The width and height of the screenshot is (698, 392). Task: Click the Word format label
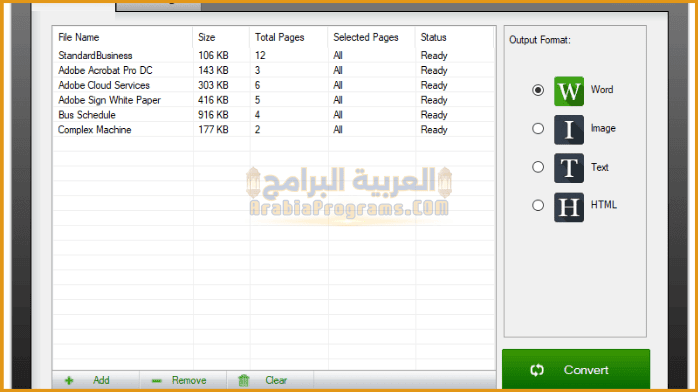point(602,89)
